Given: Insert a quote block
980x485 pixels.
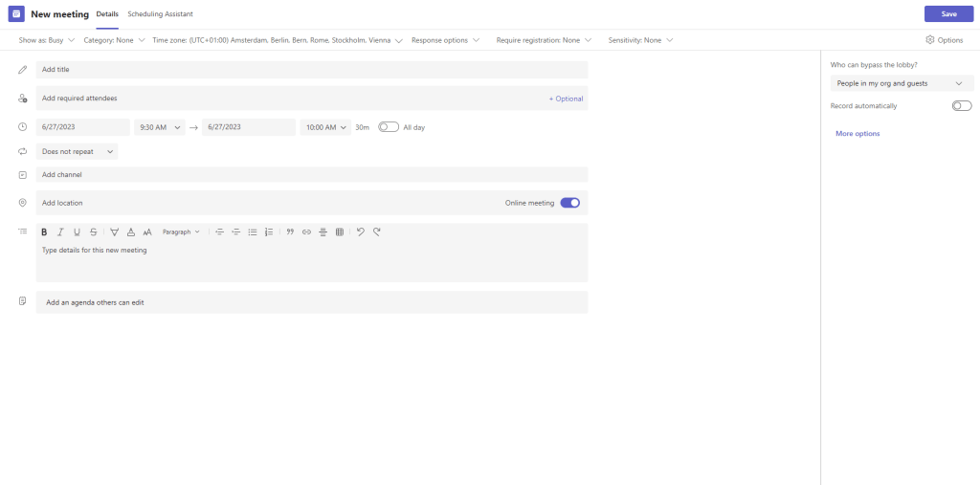Looking at the screenshot, I should [290, 231].
